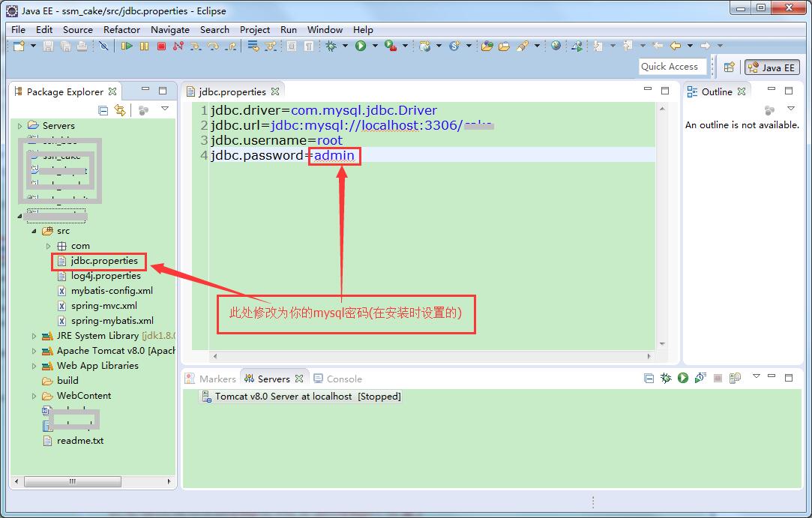This screenshot has width=812, height=518.
Task: Open the Search menu
Action: [214, 29]
